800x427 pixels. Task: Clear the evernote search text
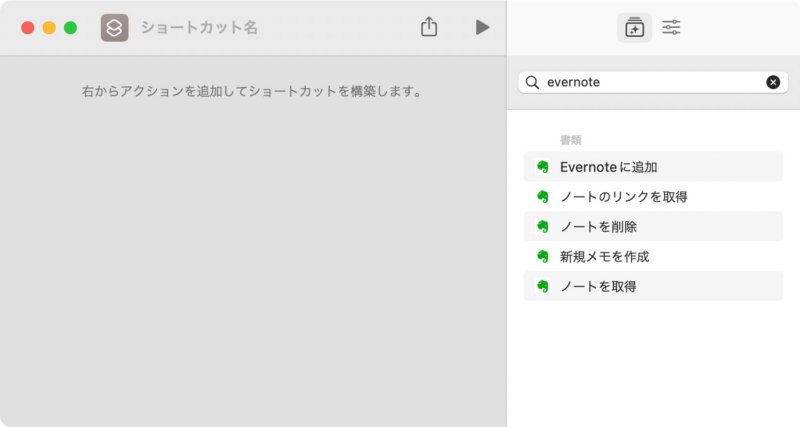pyautogui.click(x=773, y=82)
